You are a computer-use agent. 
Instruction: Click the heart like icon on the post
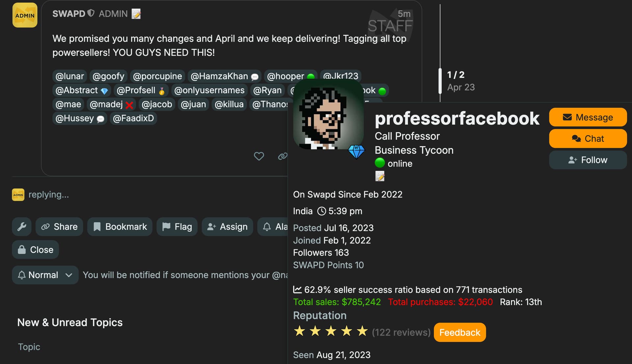click(259, 156)
